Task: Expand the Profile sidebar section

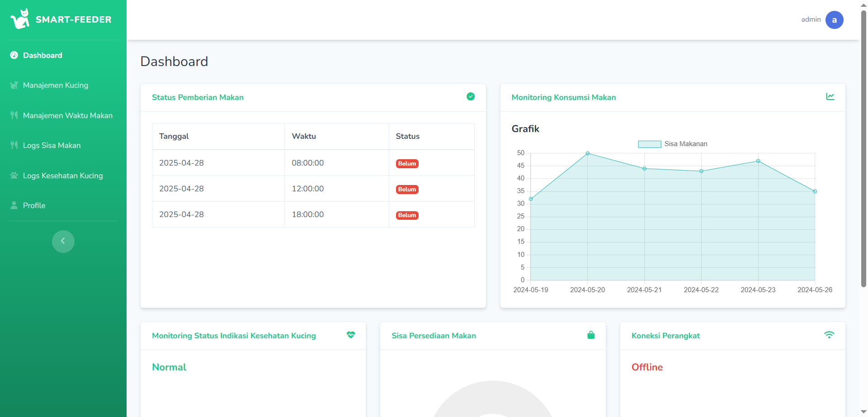Action: 33,205
